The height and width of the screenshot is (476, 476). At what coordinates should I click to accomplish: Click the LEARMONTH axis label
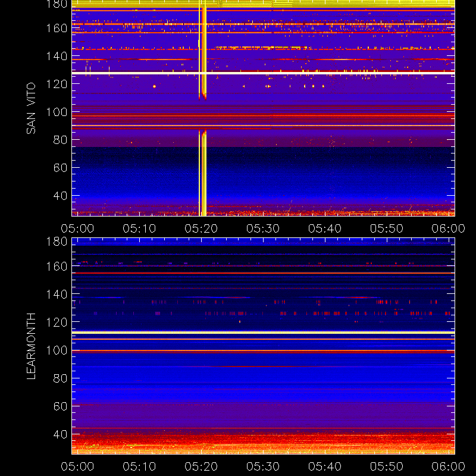pos(31,346)
